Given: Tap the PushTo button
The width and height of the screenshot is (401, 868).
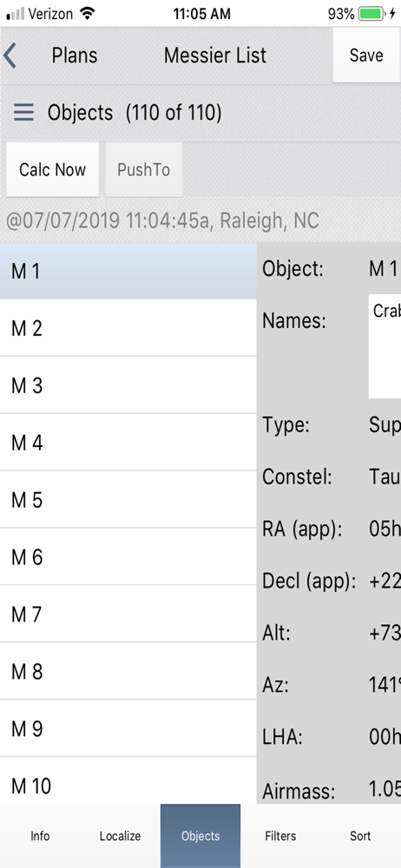Looking at the screenshot, I should 143,169.
